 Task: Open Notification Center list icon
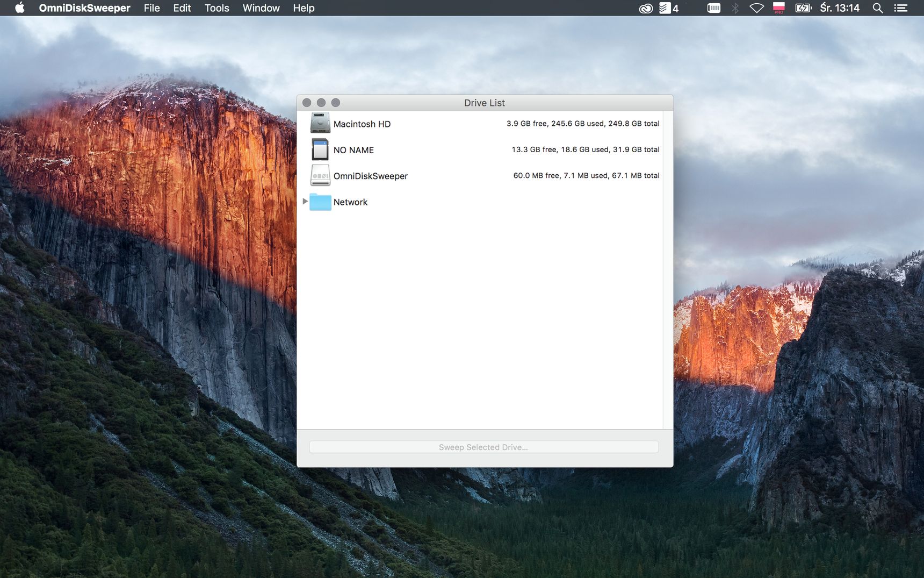pyautogui.click(x=901, y=8)
